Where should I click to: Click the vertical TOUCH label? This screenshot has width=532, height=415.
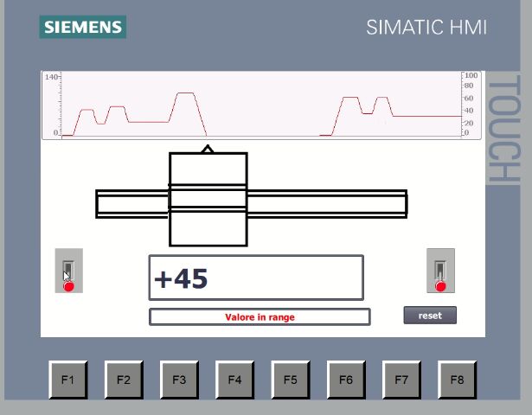coord(502,130)
